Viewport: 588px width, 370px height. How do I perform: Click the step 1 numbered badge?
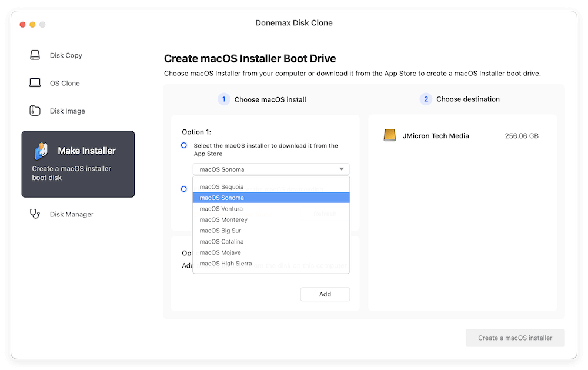pos(223,99)
